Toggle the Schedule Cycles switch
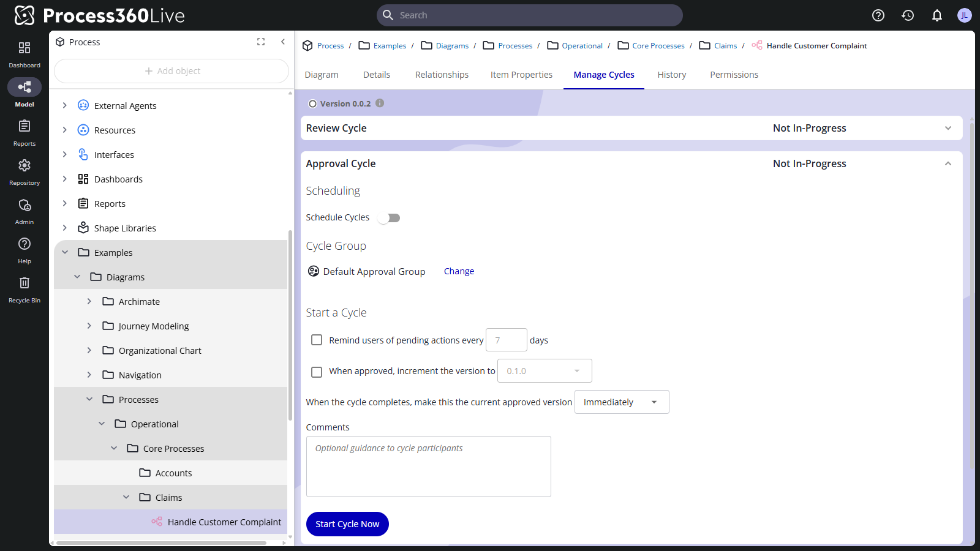 pos(389,218)
